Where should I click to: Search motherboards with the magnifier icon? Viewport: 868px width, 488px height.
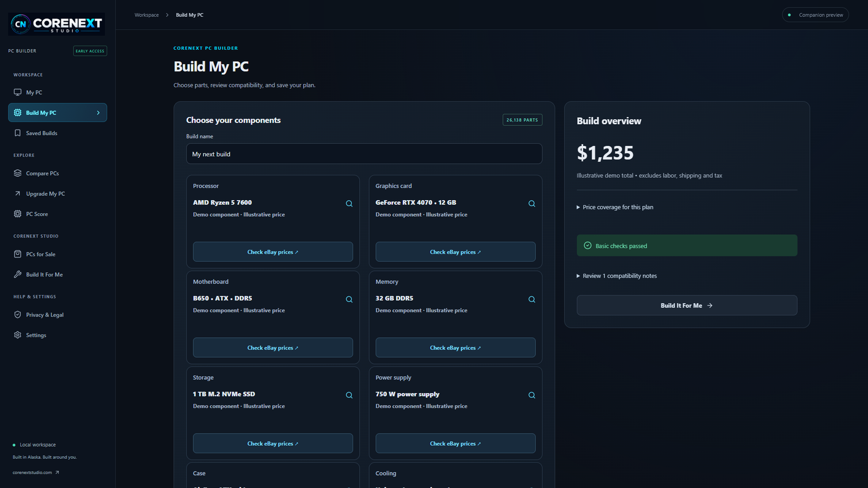pyautogui.click(x=349, y=300)
